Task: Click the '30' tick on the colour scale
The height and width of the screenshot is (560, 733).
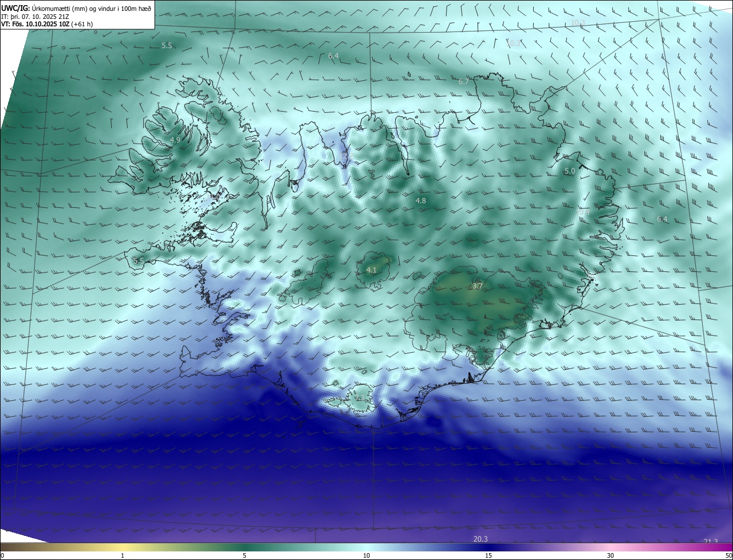Action: [610, 555]
